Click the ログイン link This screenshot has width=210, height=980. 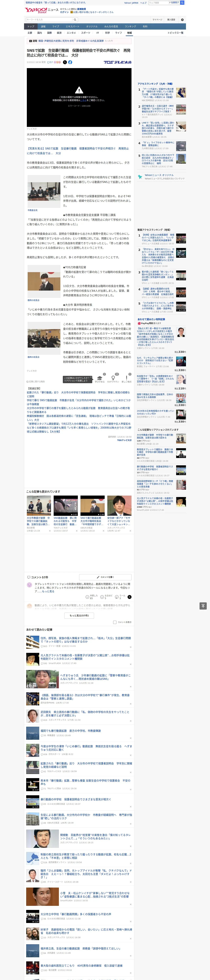coord(64,12)
